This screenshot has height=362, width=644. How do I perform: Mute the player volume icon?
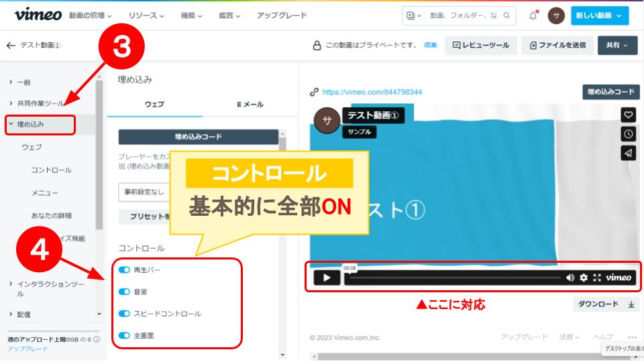click(570, 278)
